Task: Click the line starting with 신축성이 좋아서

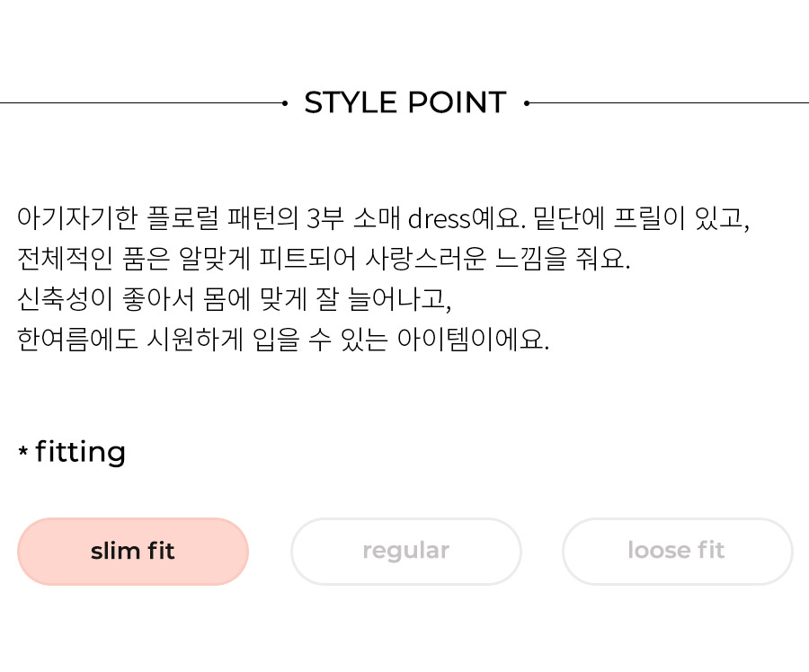Action: (235, 298)
